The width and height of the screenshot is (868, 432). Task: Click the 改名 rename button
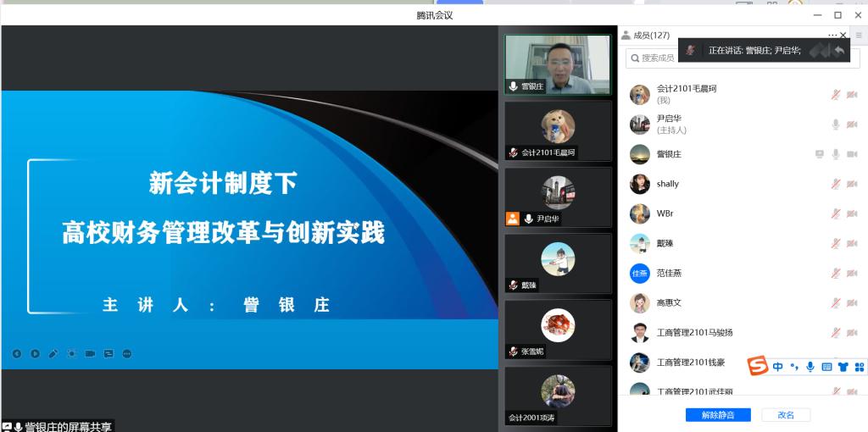786,415
